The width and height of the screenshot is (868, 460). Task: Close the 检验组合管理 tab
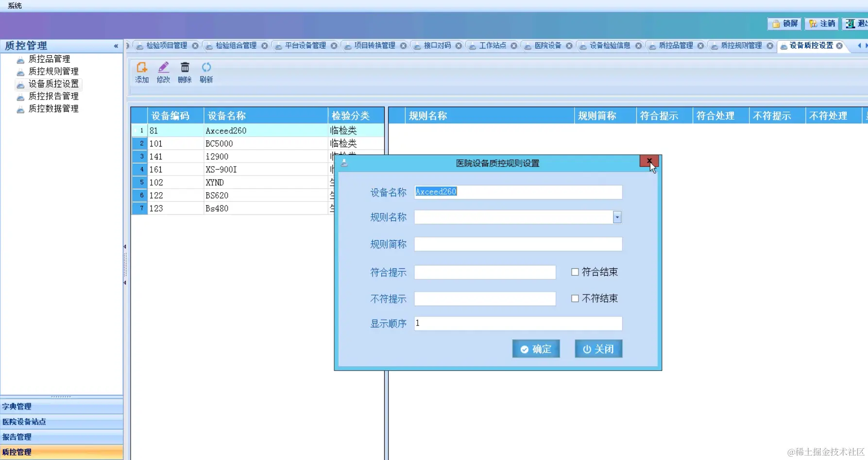[x=264, y=46]
